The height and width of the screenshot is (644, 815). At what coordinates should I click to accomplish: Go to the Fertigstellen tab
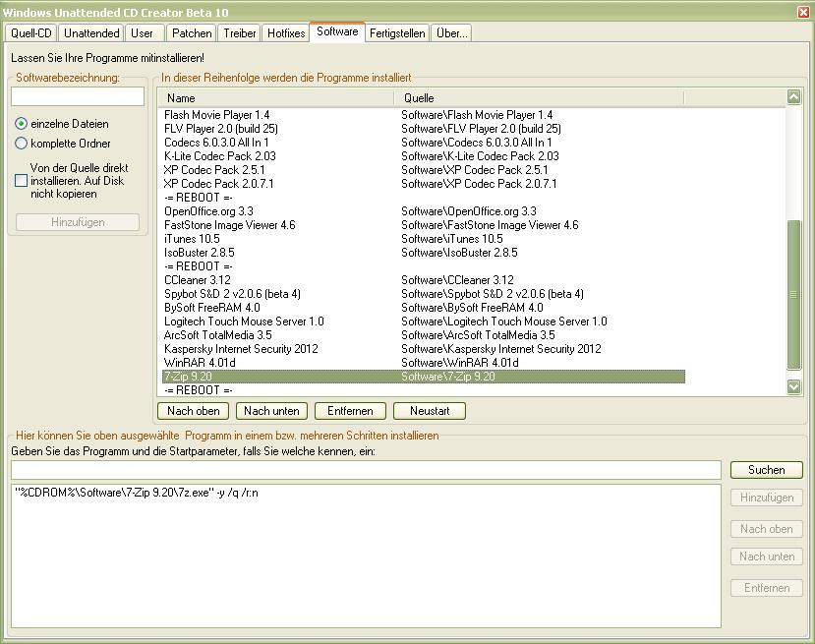click(397, 33)
